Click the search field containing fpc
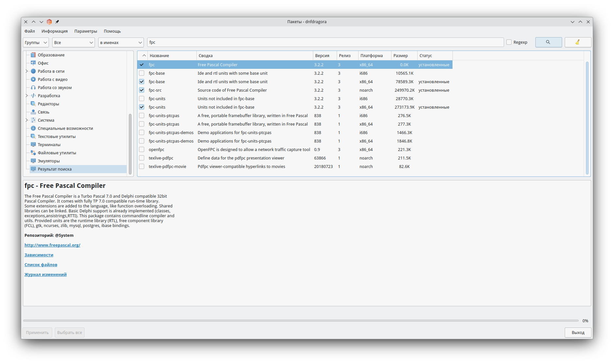614x364 pixels. (325, 42)
